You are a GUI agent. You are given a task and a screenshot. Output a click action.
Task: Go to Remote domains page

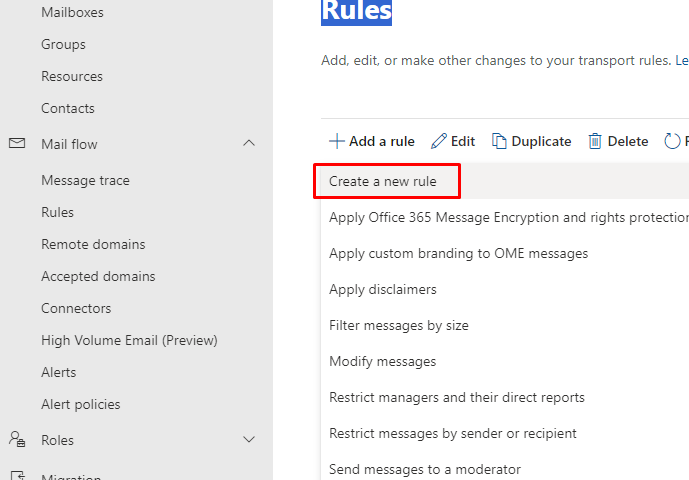point(93,244)
